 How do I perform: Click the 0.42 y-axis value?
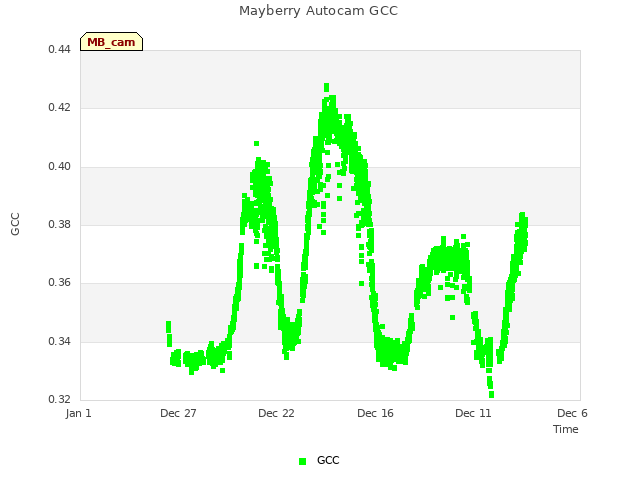click(x=60, y=107)
